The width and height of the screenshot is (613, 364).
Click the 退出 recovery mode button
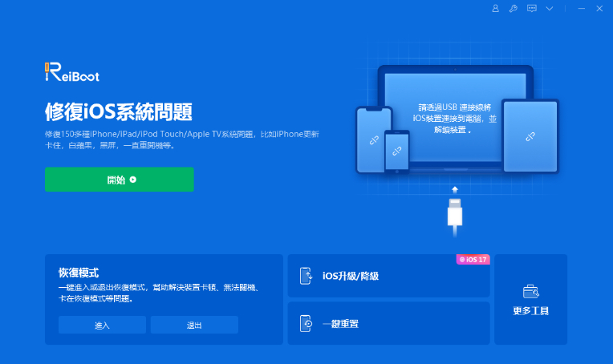[194, 325]
